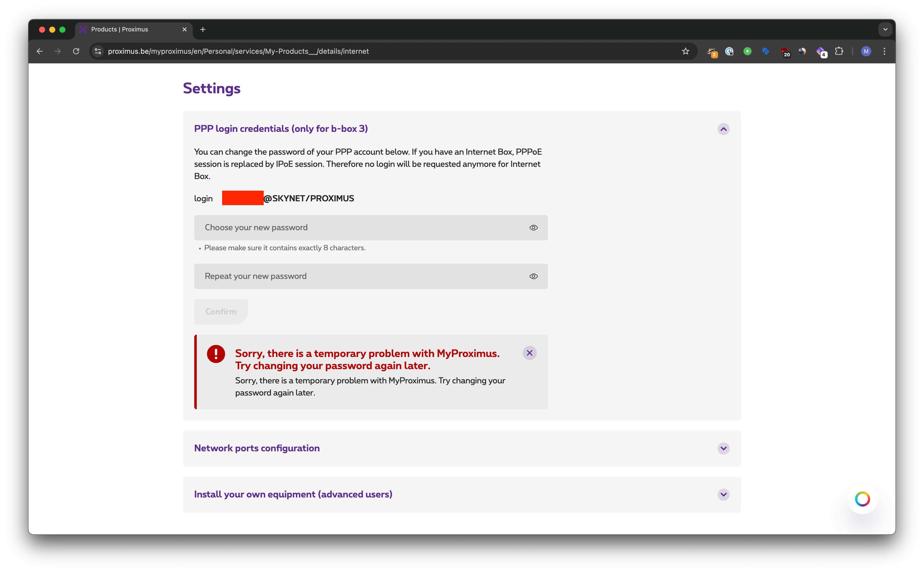Show the repeated password with the eye icon
This screenshot has height=572, width=924.
pos(533,277)
